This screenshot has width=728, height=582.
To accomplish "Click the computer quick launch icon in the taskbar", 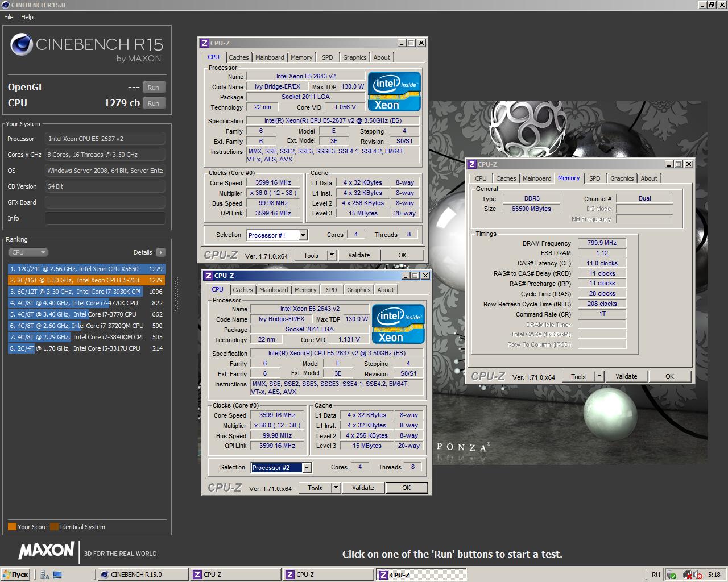I will [57, 575].
